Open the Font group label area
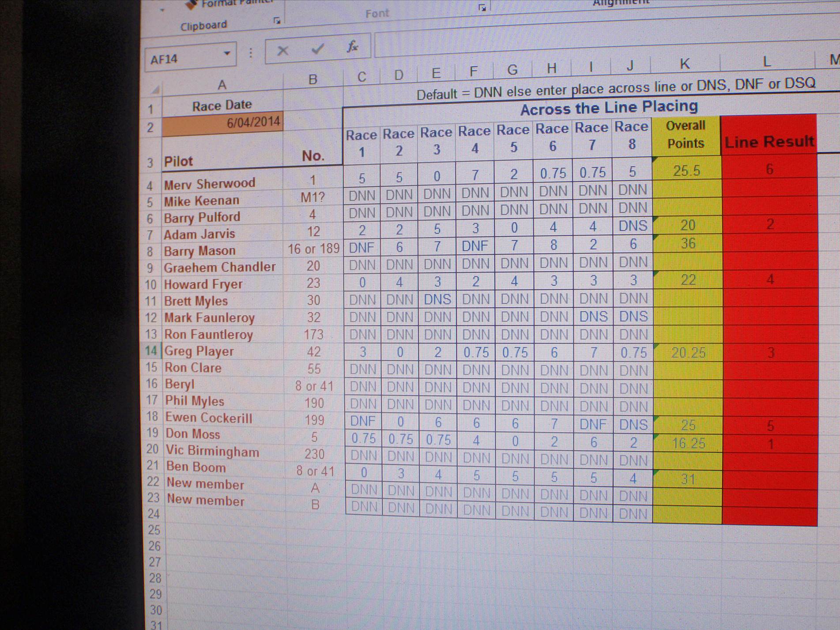The image size is (840, 630). click(377, 13)
